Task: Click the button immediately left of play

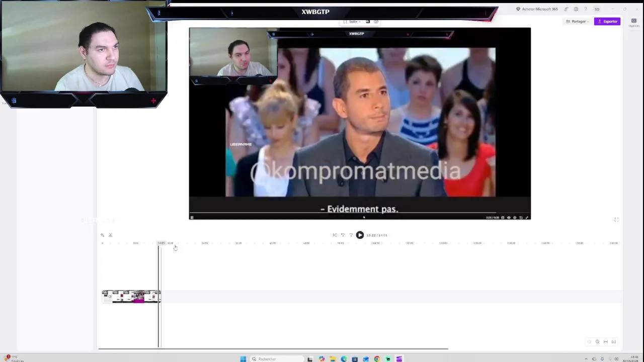Action: pyautogui.click(x=351, y=235)
